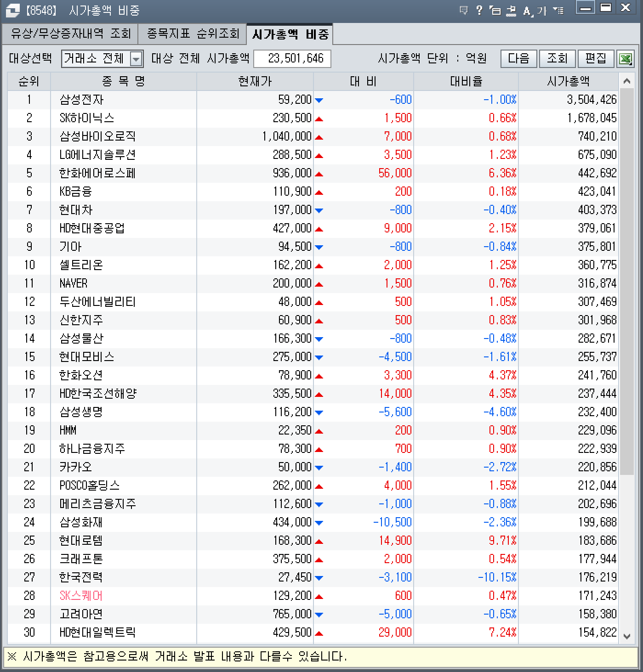This screenshot has height=672, width=643.
Task: Click 삼성전자 market cap 3,504,426
Action: tap(592, 100)
